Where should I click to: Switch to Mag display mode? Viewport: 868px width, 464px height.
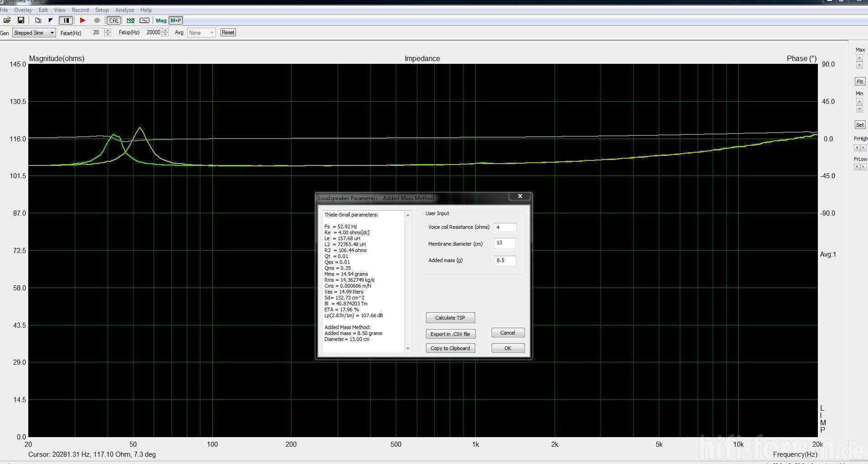(161, 20)
